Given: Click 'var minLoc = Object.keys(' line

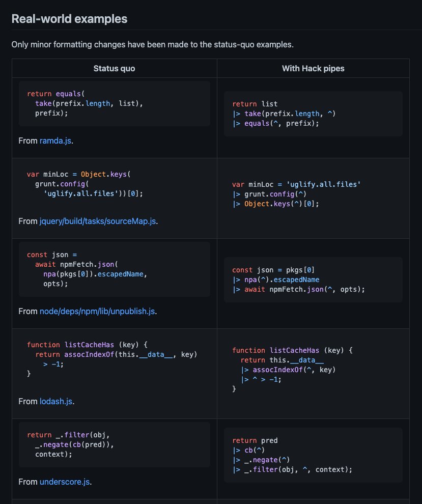Looking at the screenshot, I should 79,174.
